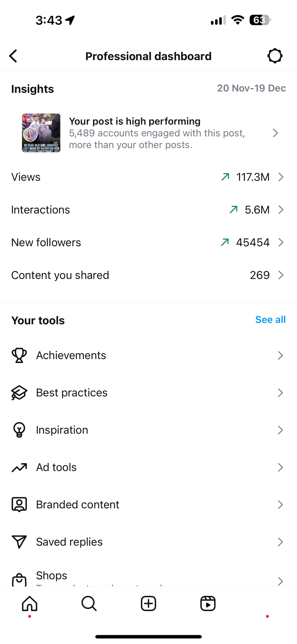297x644 pixels.
Task: Tap the Branded content person icon
Action: [19, 505]
